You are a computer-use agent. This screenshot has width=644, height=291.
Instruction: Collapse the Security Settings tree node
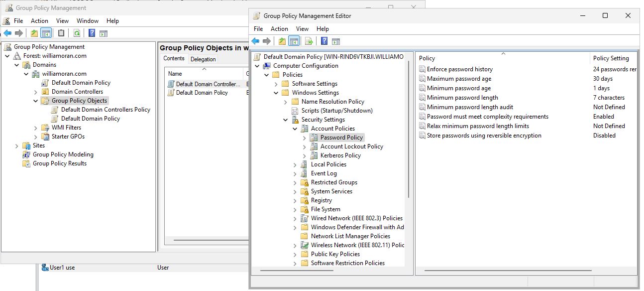(x=285, y=119)
